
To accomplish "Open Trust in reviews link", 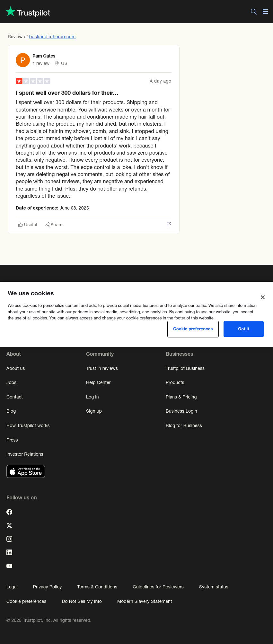I will coord(102,368).
